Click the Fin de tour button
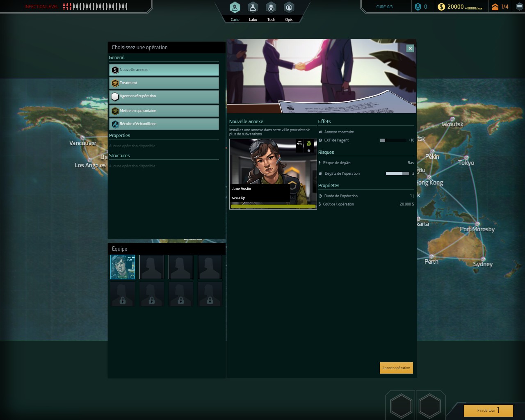Screen dimensions: 525x420 (x=488, y=410)
